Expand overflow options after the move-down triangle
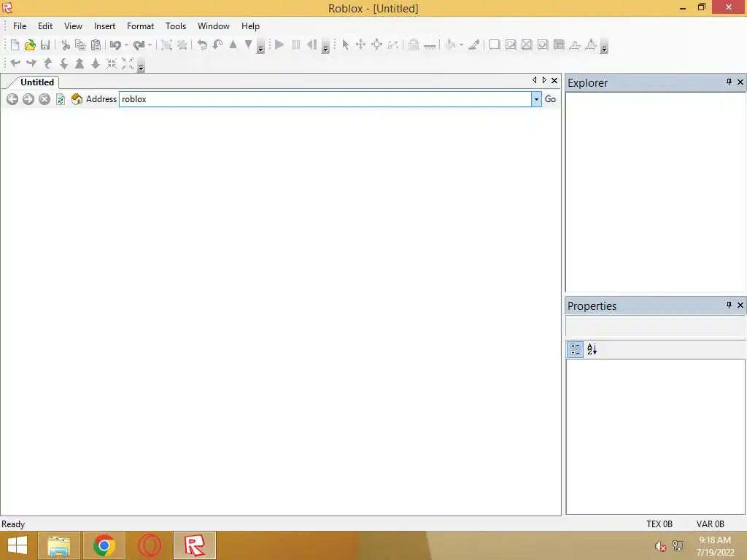The image size is (747, 560). point(260,47)
